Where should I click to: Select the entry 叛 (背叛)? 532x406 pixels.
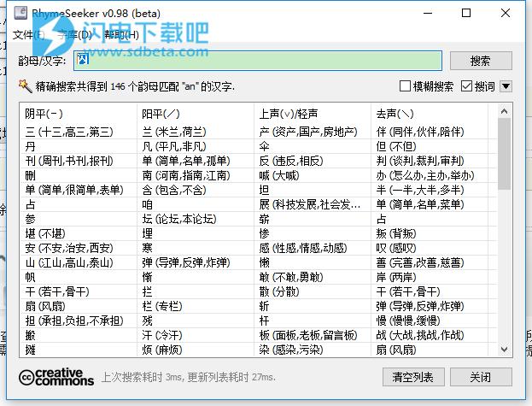point(396,234)
